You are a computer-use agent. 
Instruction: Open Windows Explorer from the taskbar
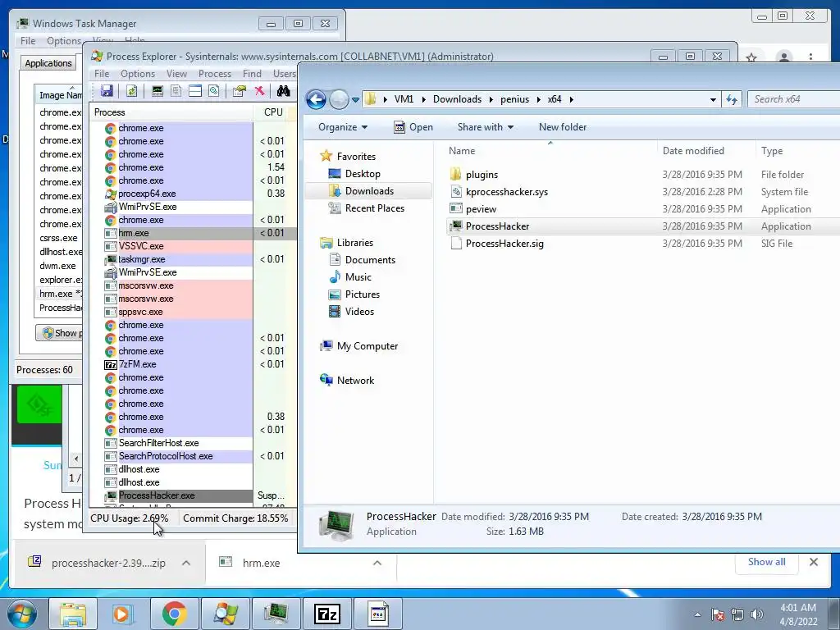(73, 614)
